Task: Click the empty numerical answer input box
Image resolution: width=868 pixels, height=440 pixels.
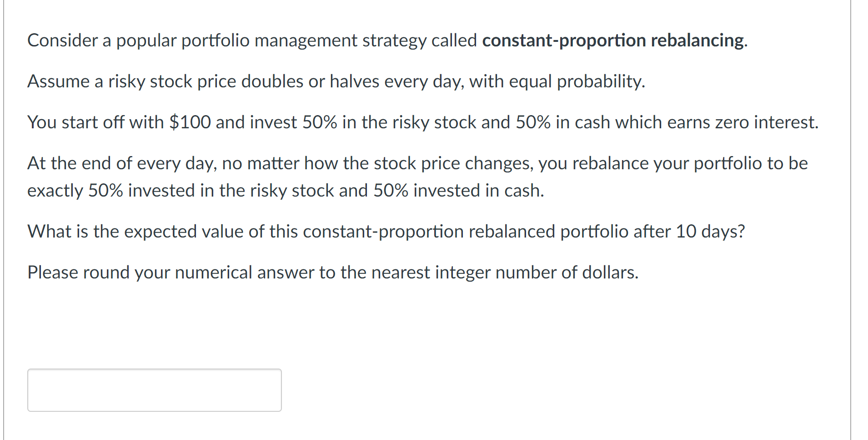Action: [154, 390]
